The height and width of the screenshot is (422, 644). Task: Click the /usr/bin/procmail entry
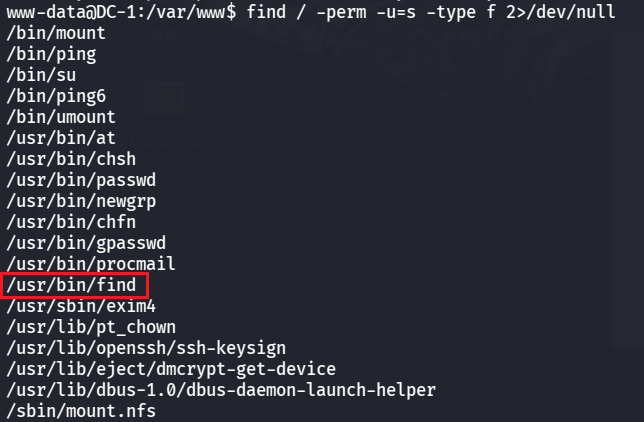91,264
